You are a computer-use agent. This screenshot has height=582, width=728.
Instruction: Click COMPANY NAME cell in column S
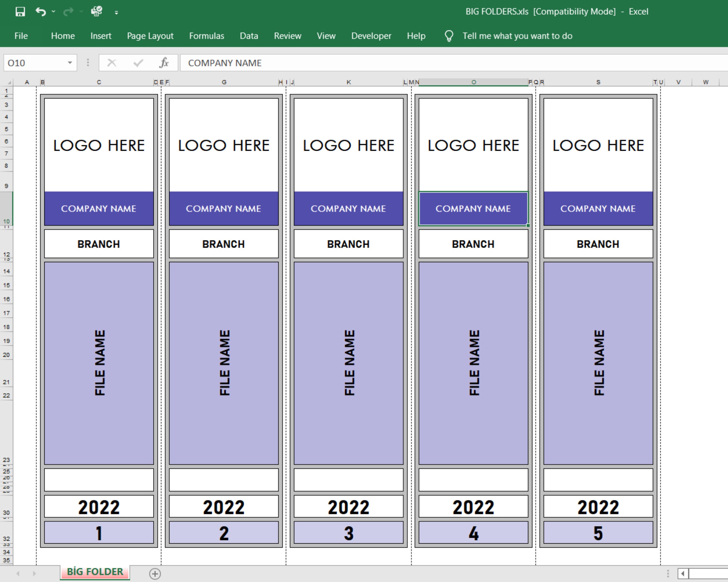(598, 209)
